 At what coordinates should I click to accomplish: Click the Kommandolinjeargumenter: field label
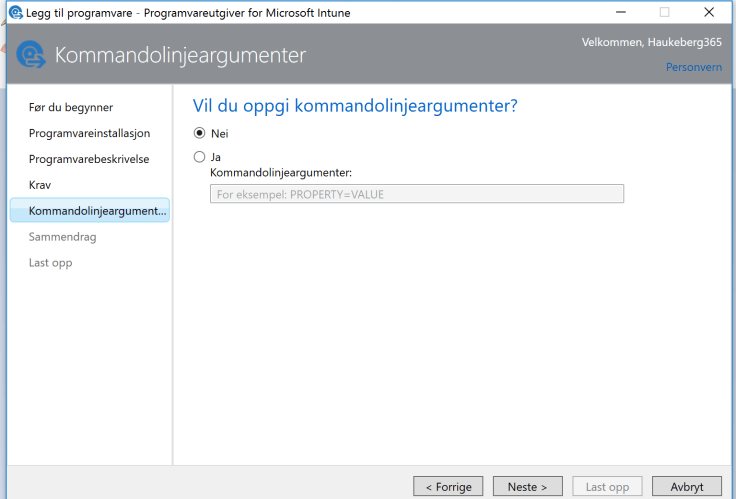click(x=281, y=173)
